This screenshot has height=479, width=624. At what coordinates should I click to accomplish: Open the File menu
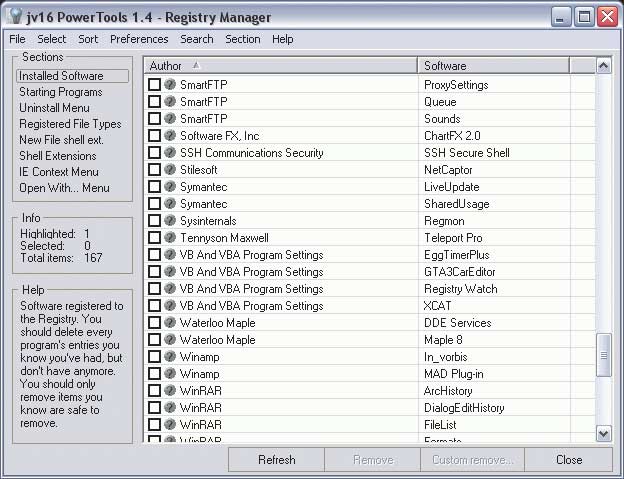(17, 39)
